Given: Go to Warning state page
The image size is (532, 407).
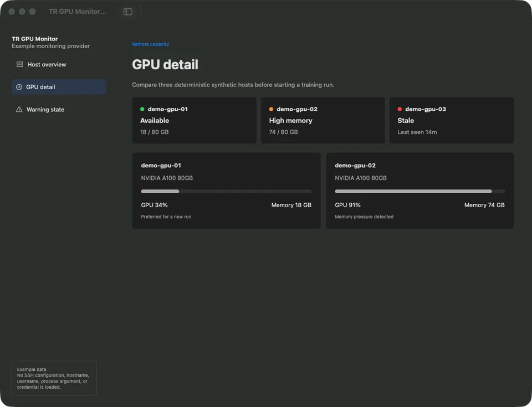Looking at the screenshot, I should point(59,110).
